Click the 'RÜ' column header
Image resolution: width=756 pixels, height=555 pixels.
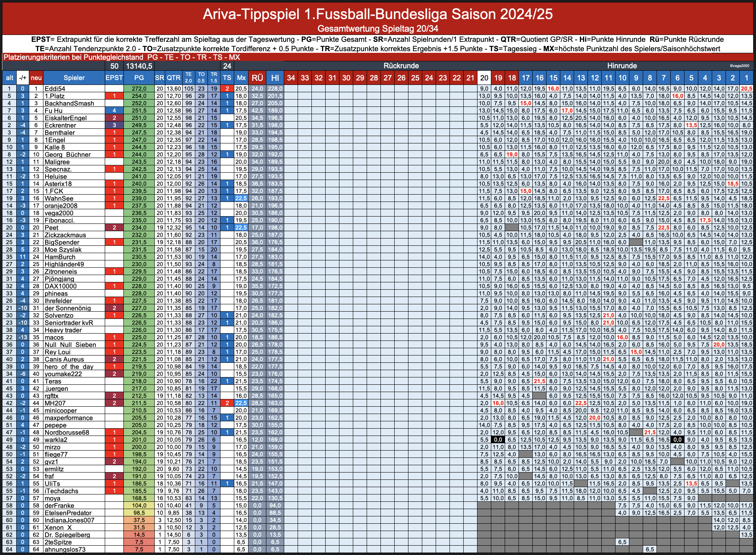pos(257,78)
